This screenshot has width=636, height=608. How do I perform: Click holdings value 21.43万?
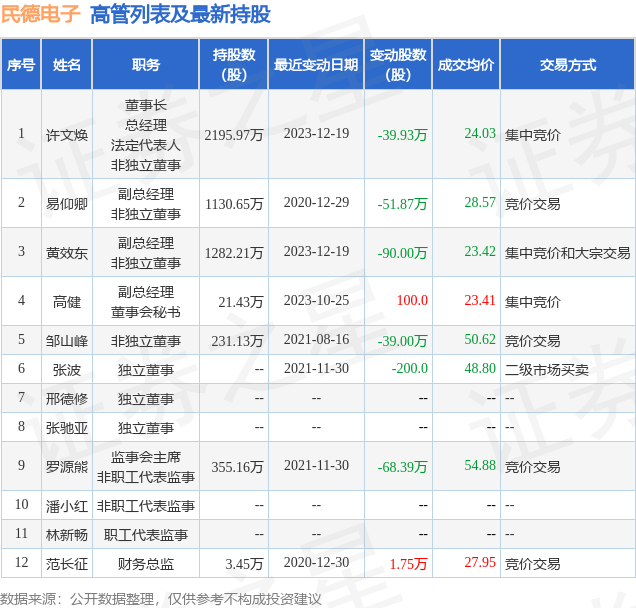[241, 302]
